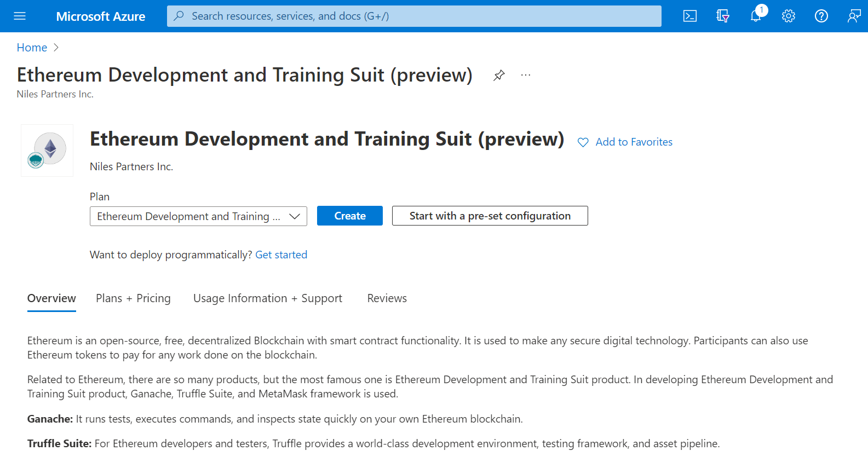Click the blue Create button
This screenshot has width=868, height=462.
tap(349, 216)
